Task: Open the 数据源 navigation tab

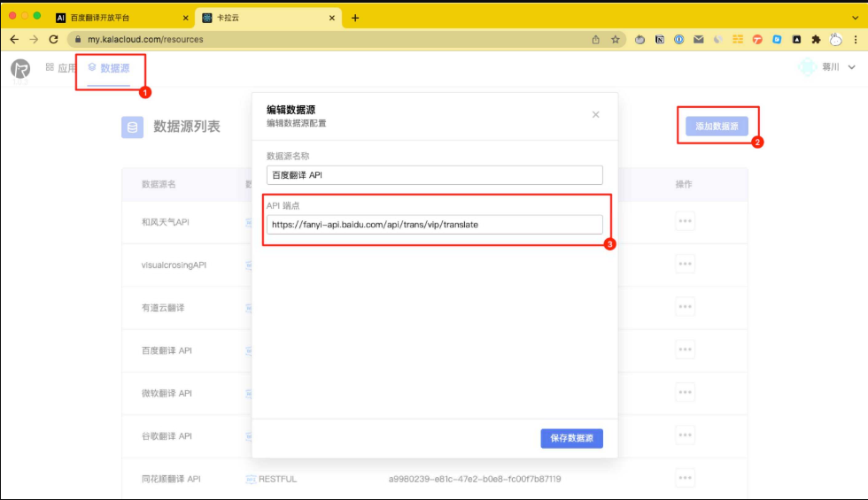Action: 108,68
